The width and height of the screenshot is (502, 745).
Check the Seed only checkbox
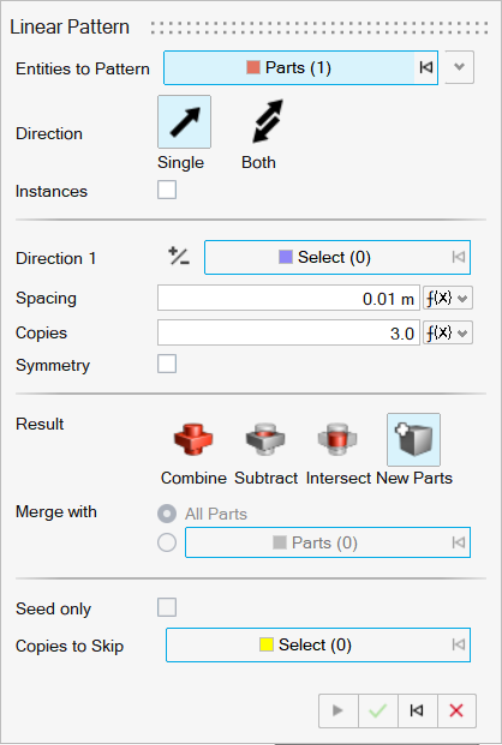tap(167, 607)
